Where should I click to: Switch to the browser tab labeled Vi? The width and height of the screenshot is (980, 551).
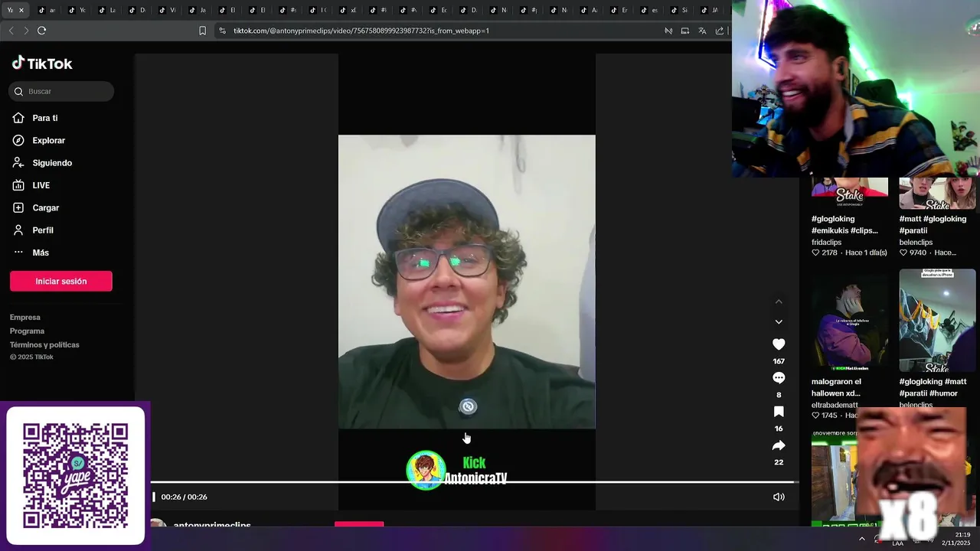168,10
